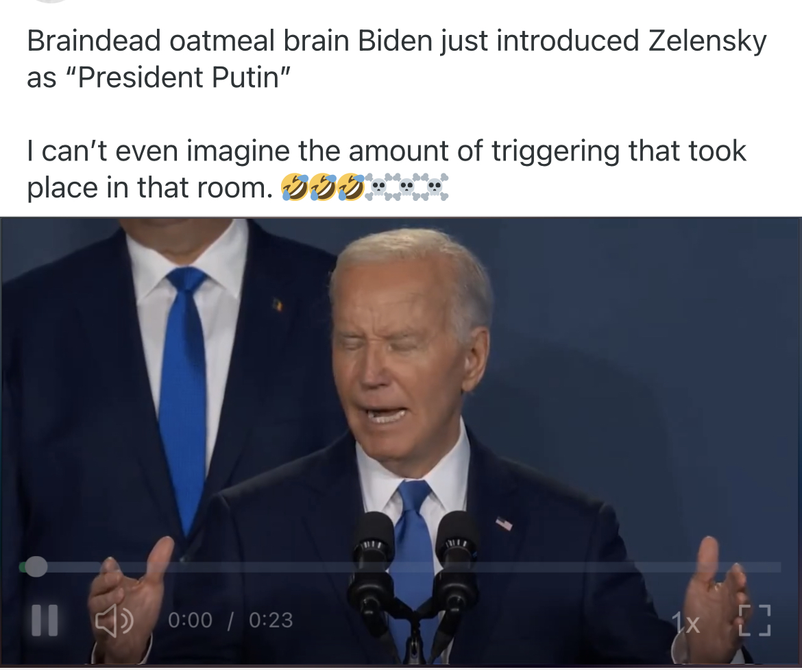Click the third laughing emoji in the caption
Viewport: 802px width, 672px height.
coord(351,187)
